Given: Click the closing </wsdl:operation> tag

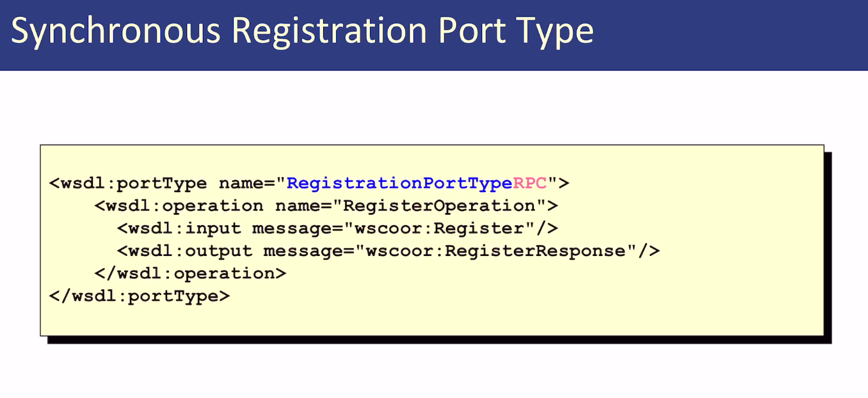Looking at the screenshot, I should pyautogui.click(x=190, y=273).
